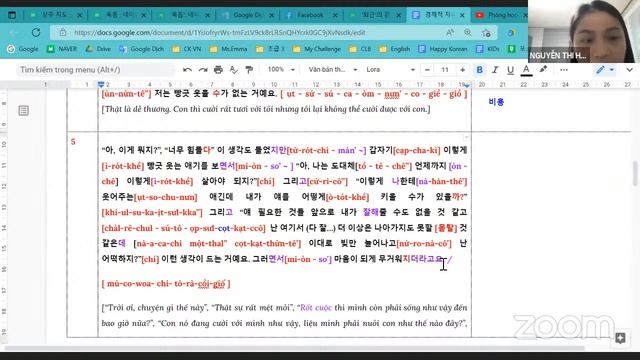This screenshot has height=360, width=640.
Task: Open the Lora font dropdown
Action: (390, 69)
